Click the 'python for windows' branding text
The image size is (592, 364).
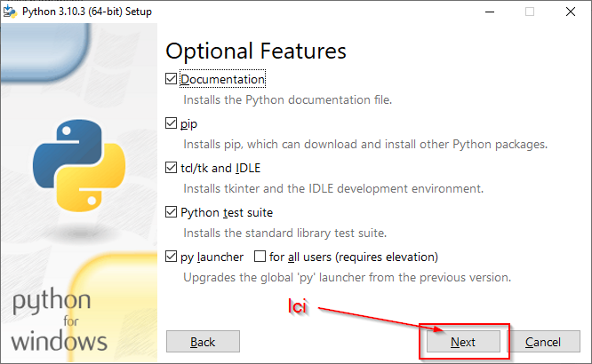(60, 320)
